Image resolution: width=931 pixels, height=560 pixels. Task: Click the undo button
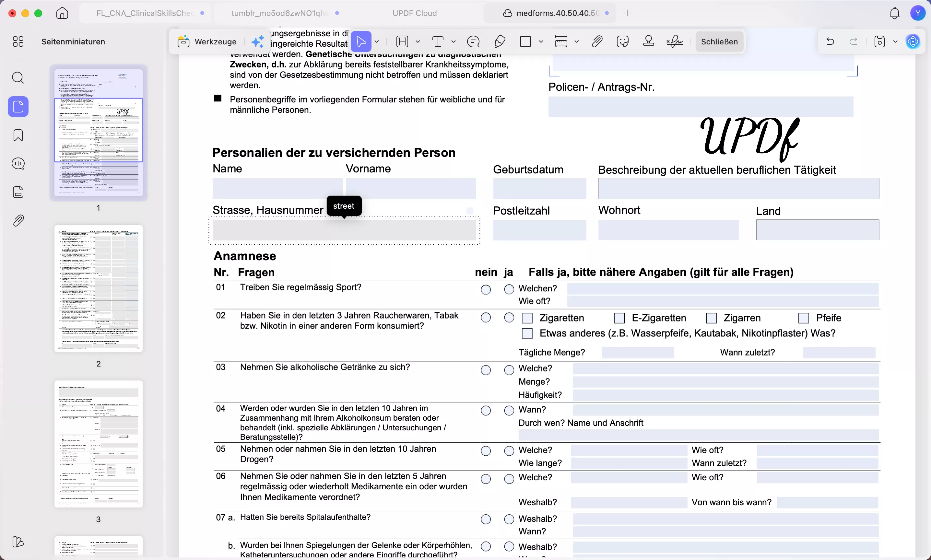(x=830, y=41)
